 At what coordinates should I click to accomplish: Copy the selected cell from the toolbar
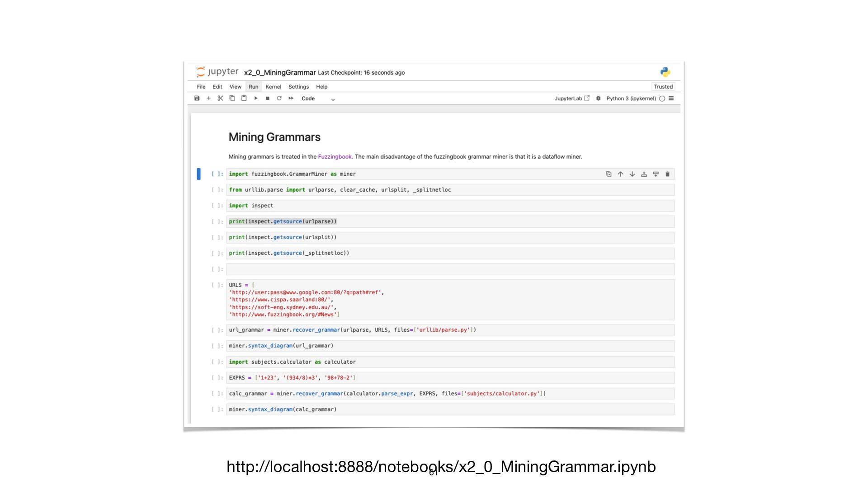click(x=232, y=99)
